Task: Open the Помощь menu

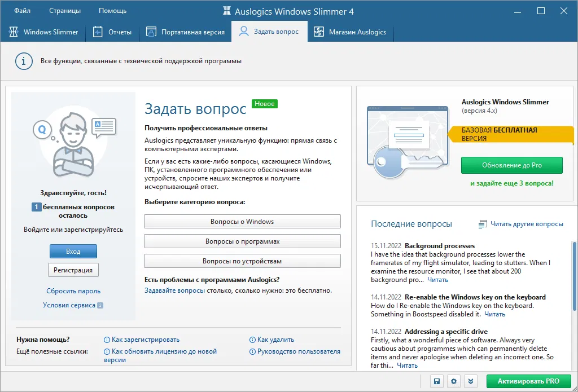Action: [112, 11]
